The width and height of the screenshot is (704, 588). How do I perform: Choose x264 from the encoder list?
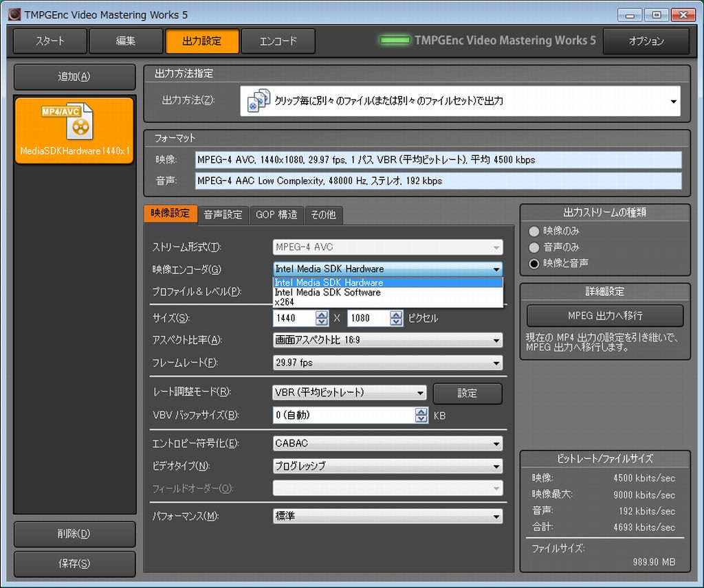click(388, 302)
